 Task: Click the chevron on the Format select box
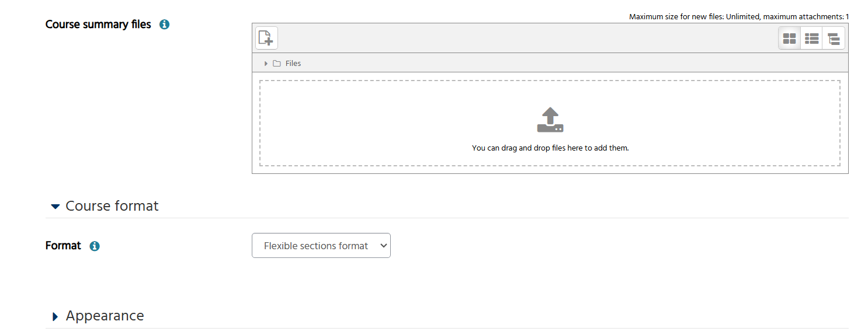(x=384, y=246)
